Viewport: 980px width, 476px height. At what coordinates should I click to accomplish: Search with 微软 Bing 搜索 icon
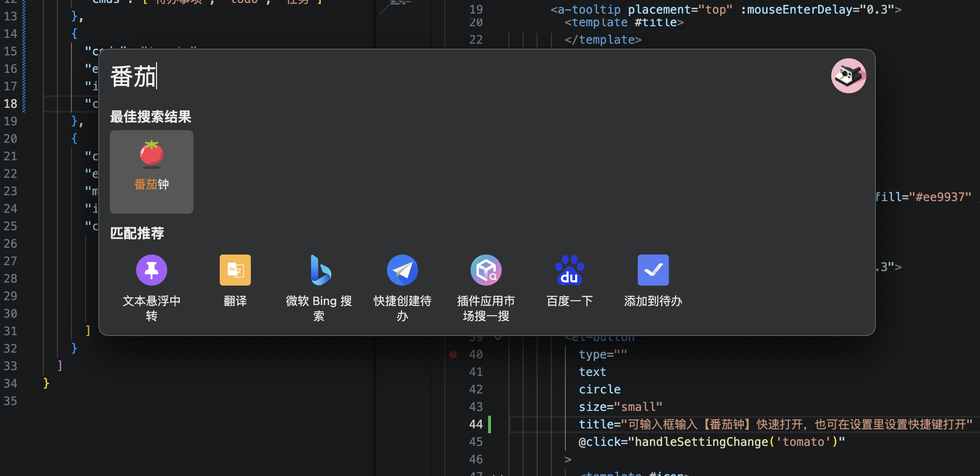pyautogui.click(x=319, y=271)
